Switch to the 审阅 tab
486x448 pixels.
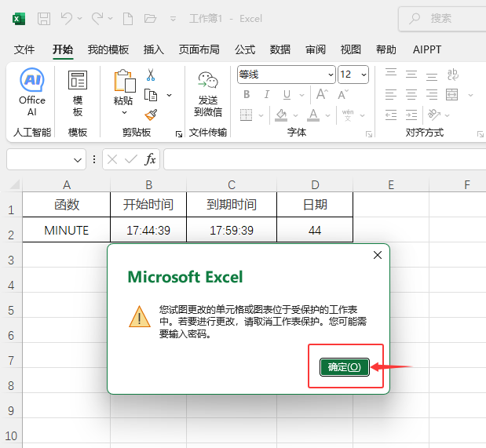316,49
